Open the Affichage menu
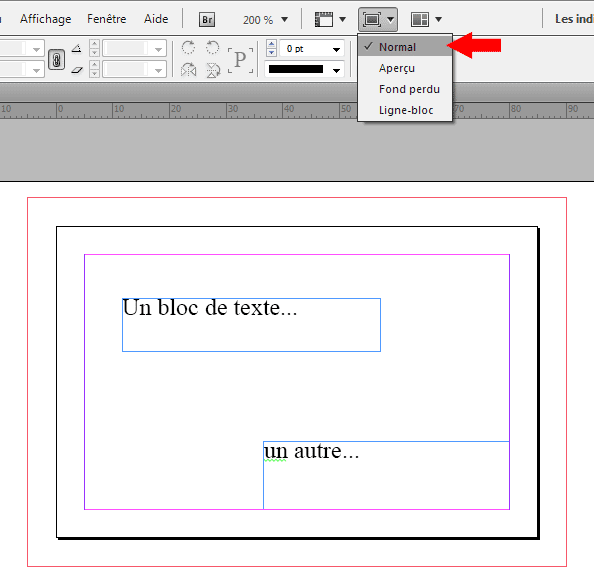This screenshot has width=594, height=579. [x=45, y=19]
